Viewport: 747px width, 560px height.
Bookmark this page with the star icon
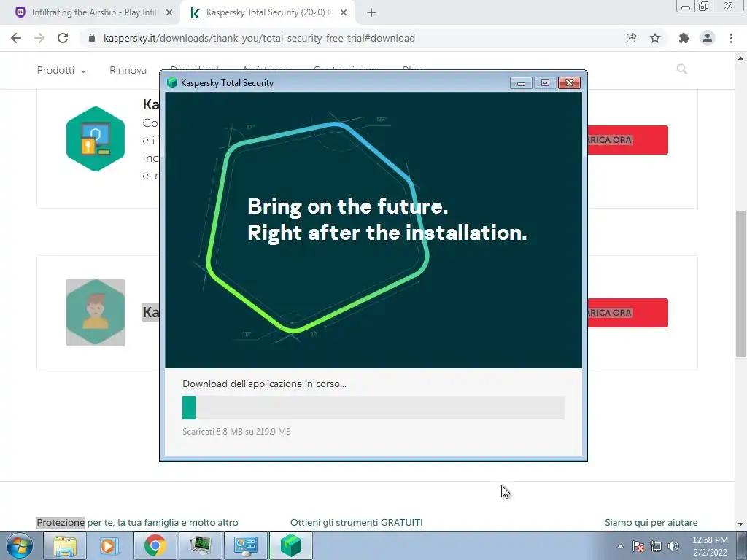click(655, 38)
